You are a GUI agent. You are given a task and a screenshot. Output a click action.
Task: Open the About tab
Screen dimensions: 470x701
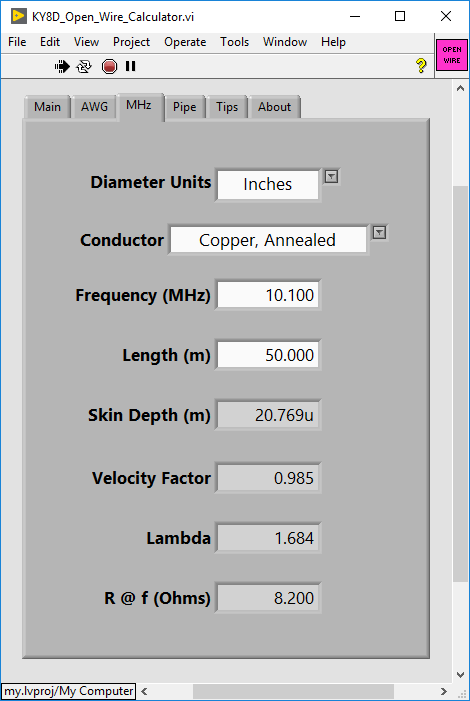click(x=275, y=107)
